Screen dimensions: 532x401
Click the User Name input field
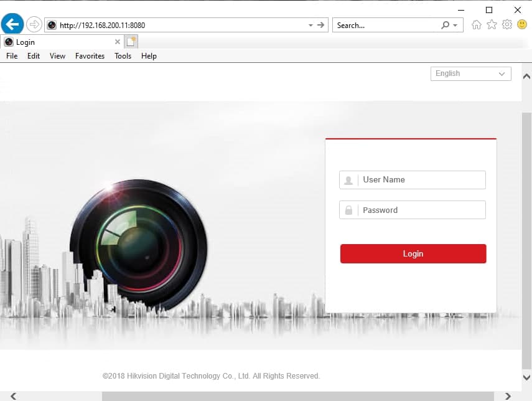(x=421, y=180)
